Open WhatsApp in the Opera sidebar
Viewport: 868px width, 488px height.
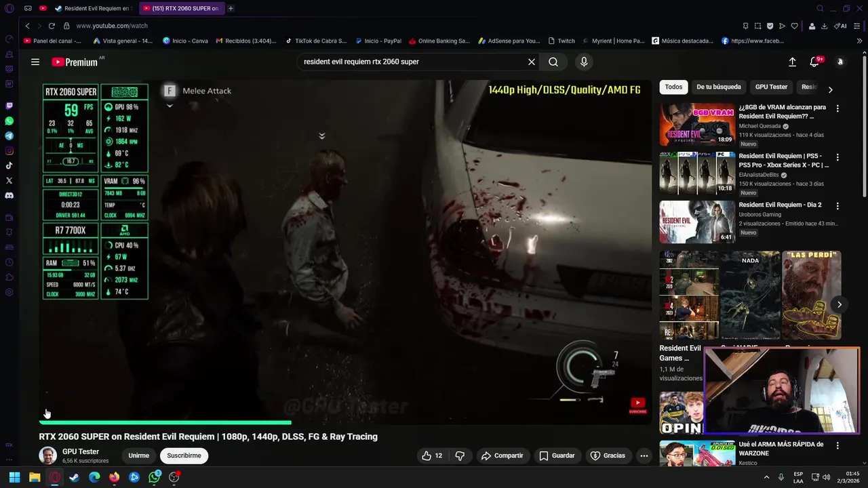coord(9,121)
